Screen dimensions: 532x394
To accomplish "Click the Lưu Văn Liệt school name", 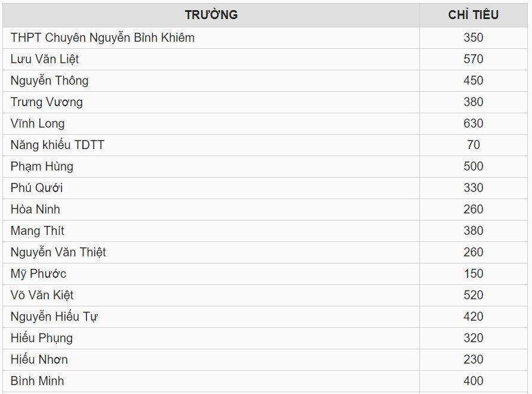I will click(x=45, y=59).
